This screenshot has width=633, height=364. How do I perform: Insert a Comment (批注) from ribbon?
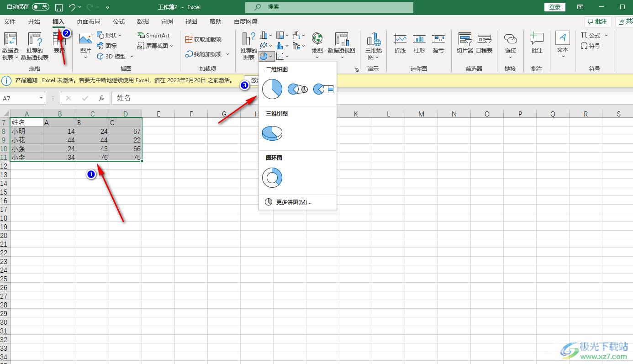(537, 43)
